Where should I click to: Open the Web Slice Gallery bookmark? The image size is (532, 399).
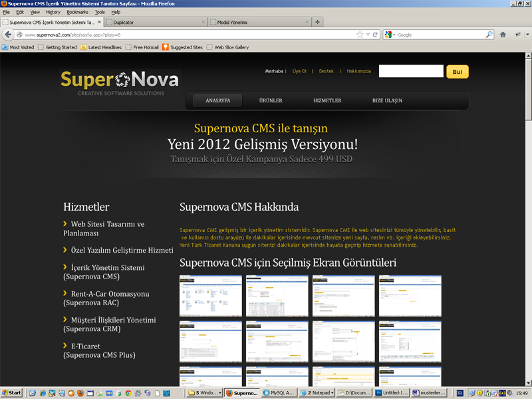pos(227,47)
